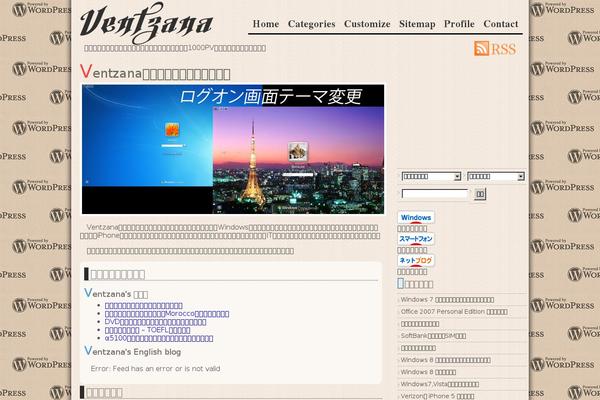This screenshot has width=600, height=400.
Task: Open Office 2007 Personal Edition article
Action: click(x=454, y=312)
